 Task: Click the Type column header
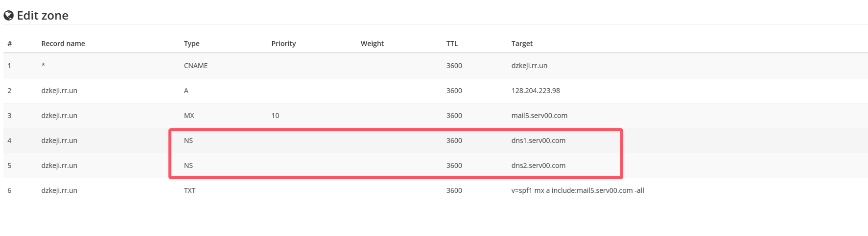(x=192, y=44)
